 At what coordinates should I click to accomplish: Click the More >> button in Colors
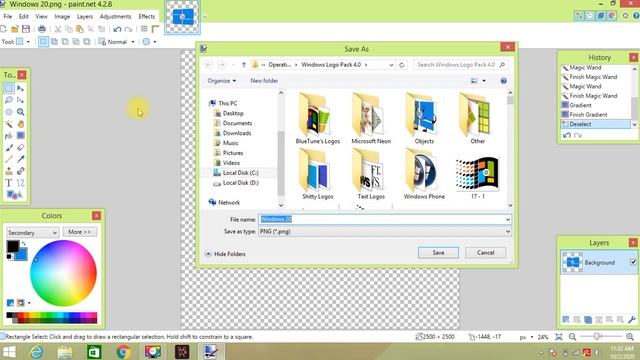(80, 232)
